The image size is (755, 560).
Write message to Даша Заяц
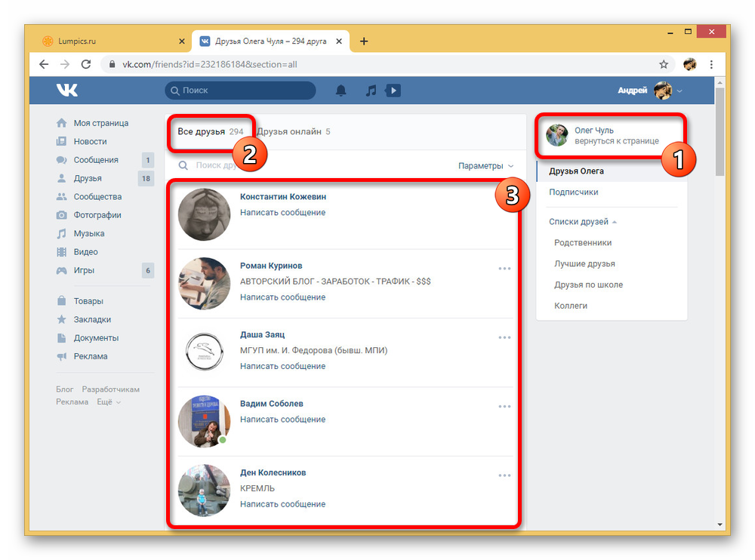click(x=282, y=366)
